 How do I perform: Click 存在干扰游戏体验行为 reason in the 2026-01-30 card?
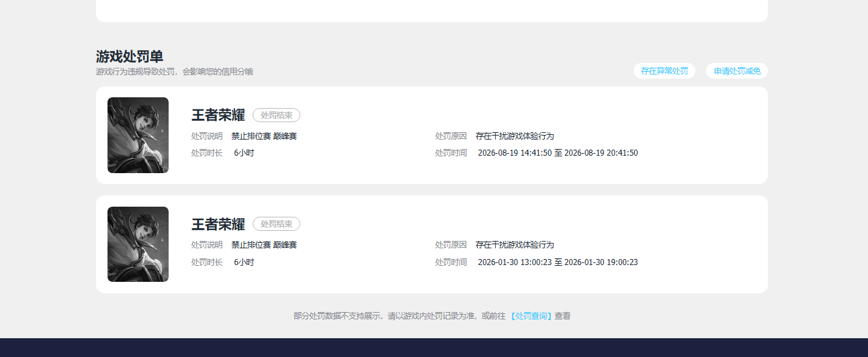(x=515, y=245)
